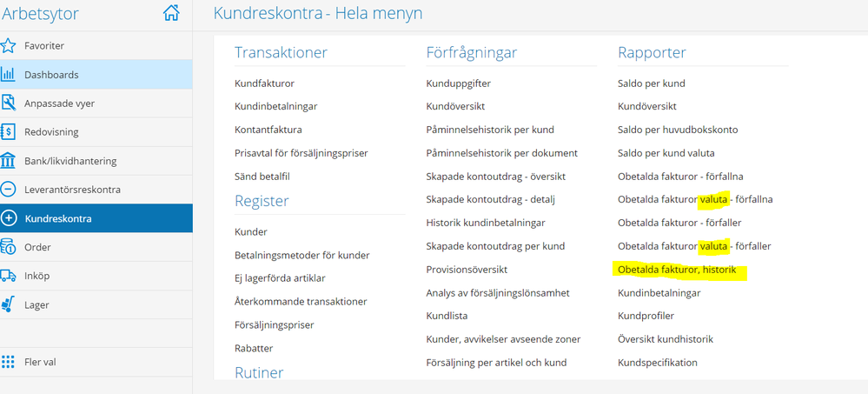This screenshot has height=394, width=868.
Task: Open the Inköp workspace
Action: coord(96,276)
